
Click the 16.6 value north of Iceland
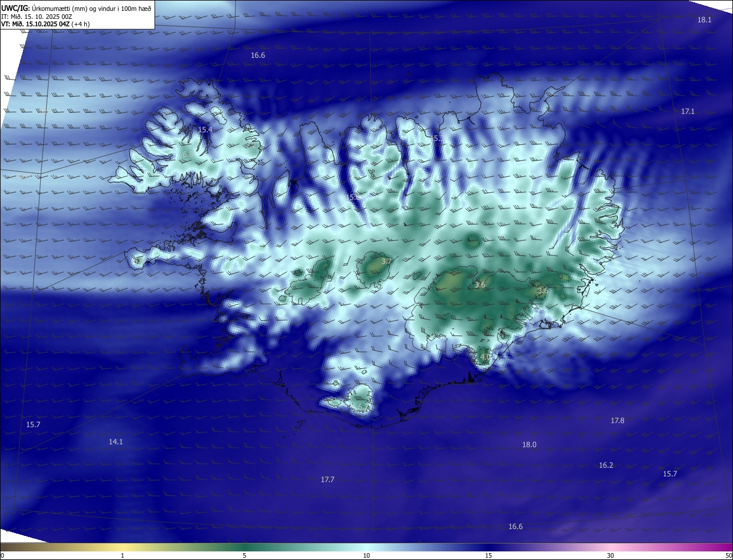[258, 56]
